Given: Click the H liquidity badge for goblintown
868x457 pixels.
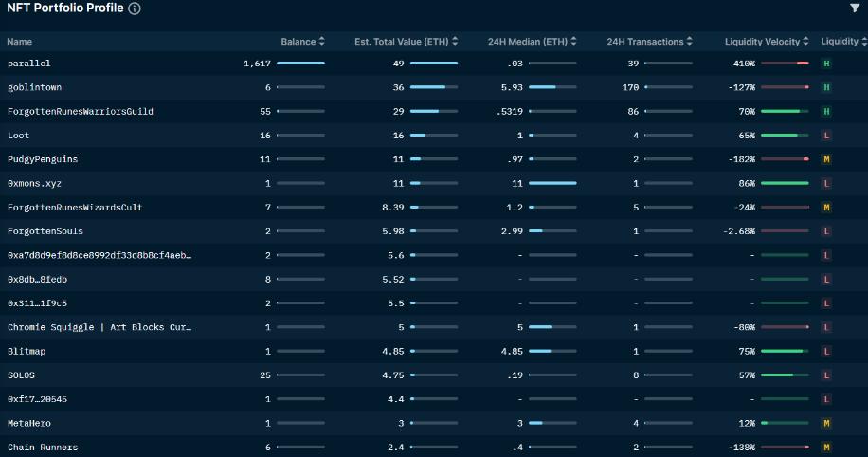Looking at the screenshot, I should click(x=827, y=87).
